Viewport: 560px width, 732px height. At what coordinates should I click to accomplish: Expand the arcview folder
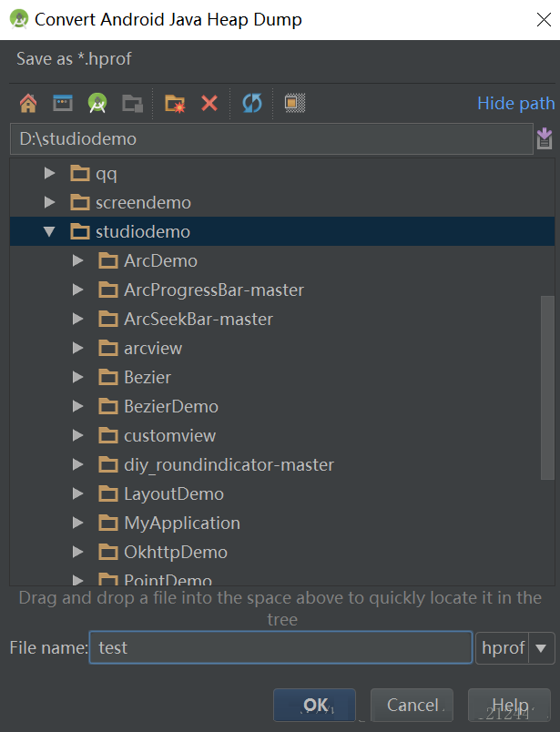coord(77,348)
